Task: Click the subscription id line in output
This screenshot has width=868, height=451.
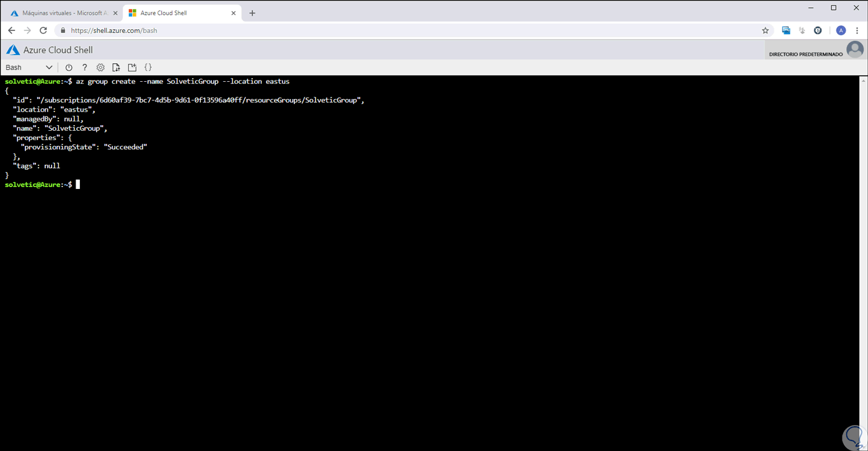Action: click(188, 100)
